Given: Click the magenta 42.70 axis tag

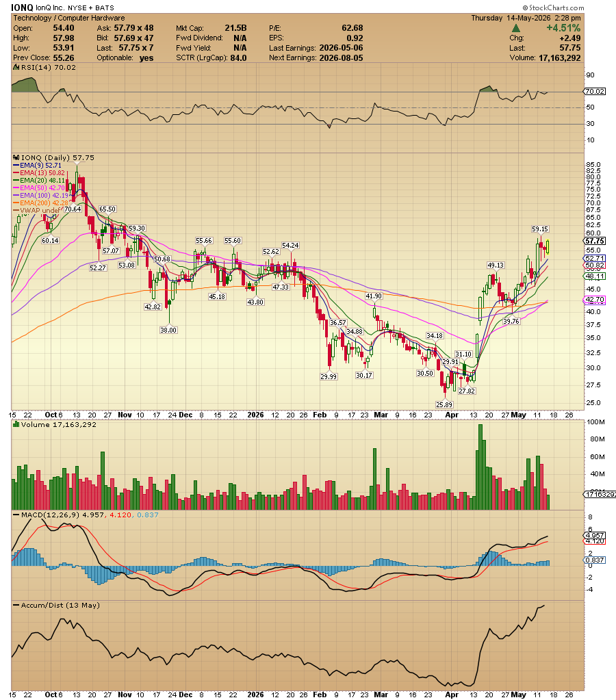Looking at the screenshot, I should point(595,300).
